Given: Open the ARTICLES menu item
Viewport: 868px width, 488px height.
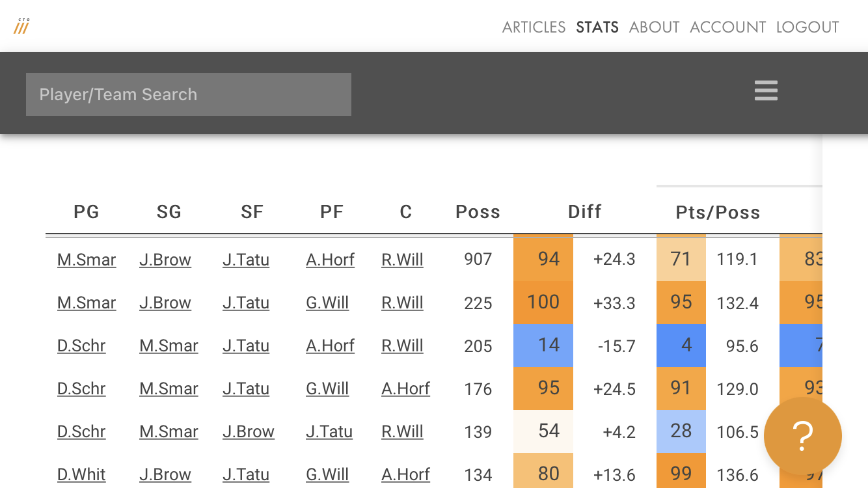Looking at the screenshot, I should pyautogui.click(x=534, y=27).
